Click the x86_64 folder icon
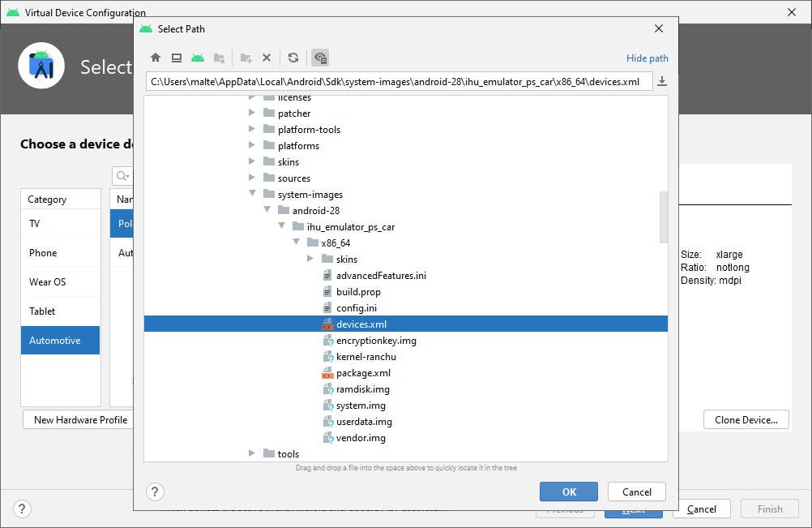812x528 pixels. [312, 243]
